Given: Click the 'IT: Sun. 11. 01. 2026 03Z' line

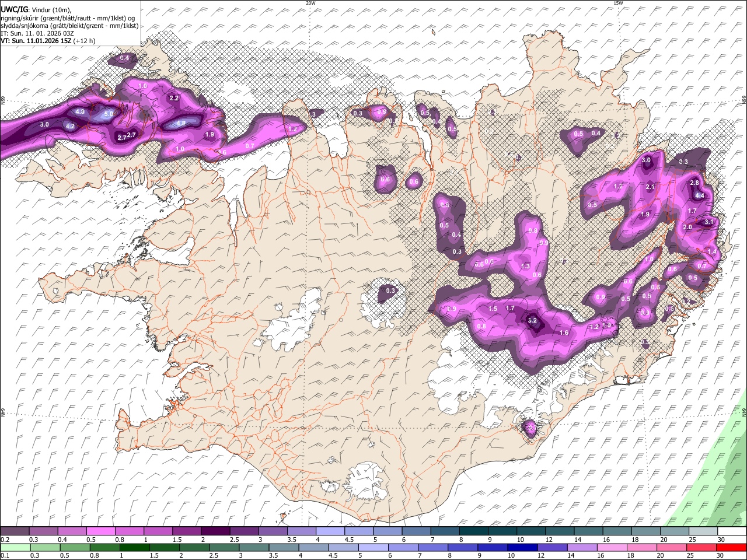Looking at the screenshot, I should click(37, 33).
